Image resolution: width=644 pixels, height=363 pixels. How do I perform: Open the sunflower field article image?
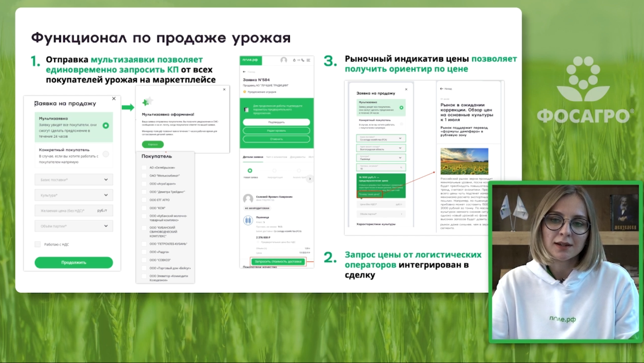click(x=464, y=161)
